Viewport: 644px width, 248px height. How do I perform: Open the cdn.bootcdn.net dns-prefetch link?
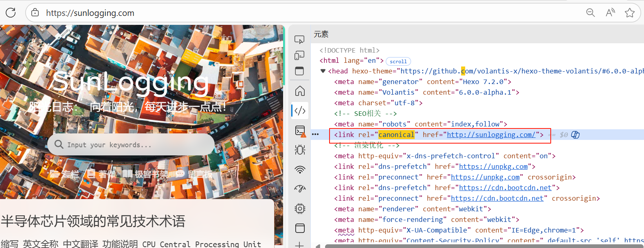(x=505, y=188)
